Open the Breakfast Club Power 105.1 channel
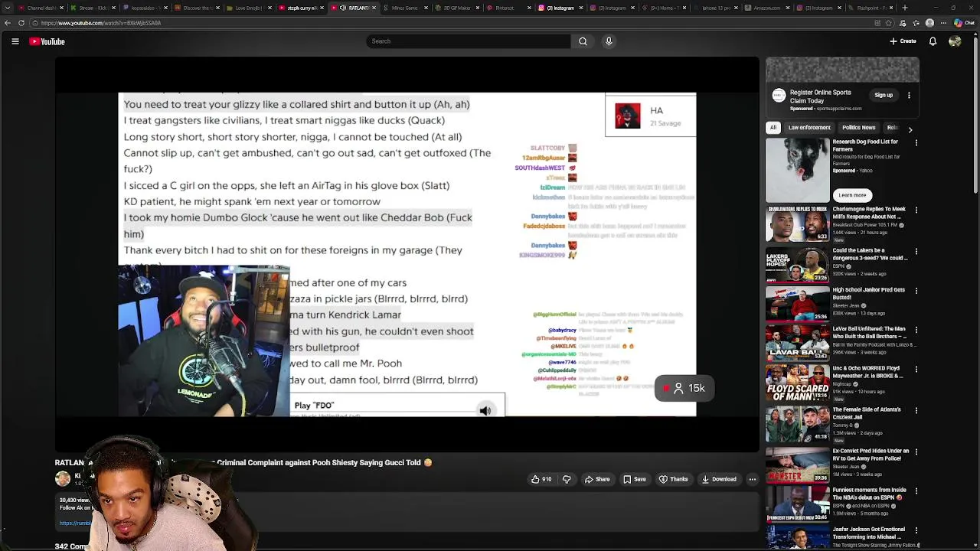The width and height of the screenshot is (980, 551). (866, 225)
